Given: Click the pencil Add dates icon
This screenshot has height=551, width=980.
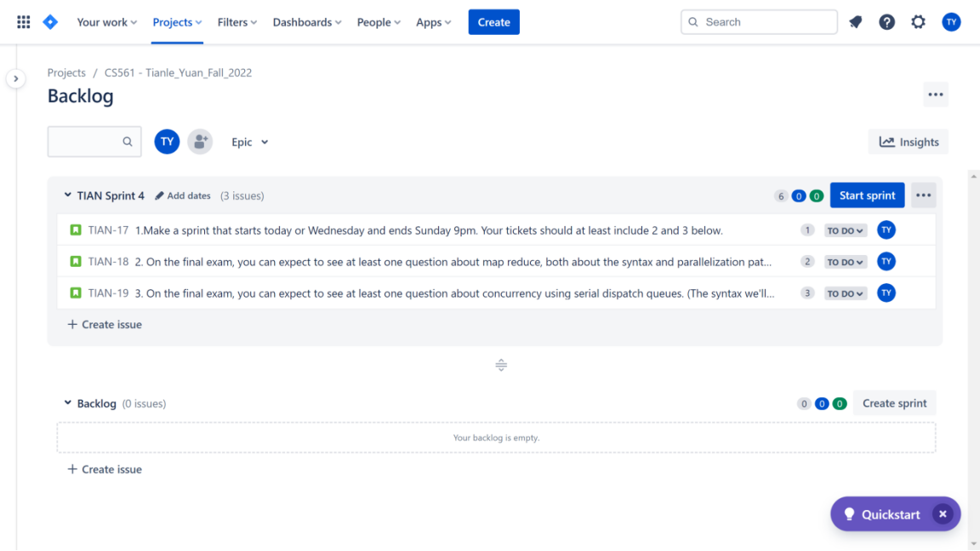Looking at the screenshot, I should (x=159, y=196).
